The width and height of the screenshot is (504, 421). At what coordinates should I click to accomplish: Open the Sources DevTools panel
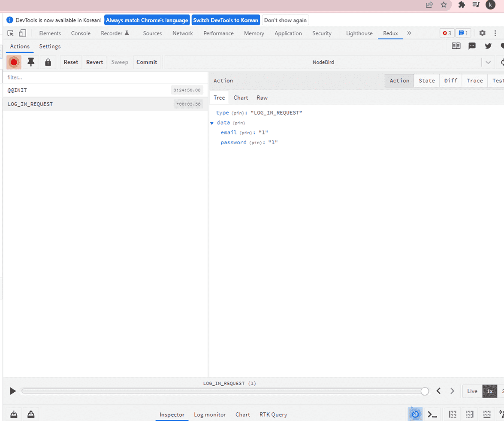click(x=152, y=33)
